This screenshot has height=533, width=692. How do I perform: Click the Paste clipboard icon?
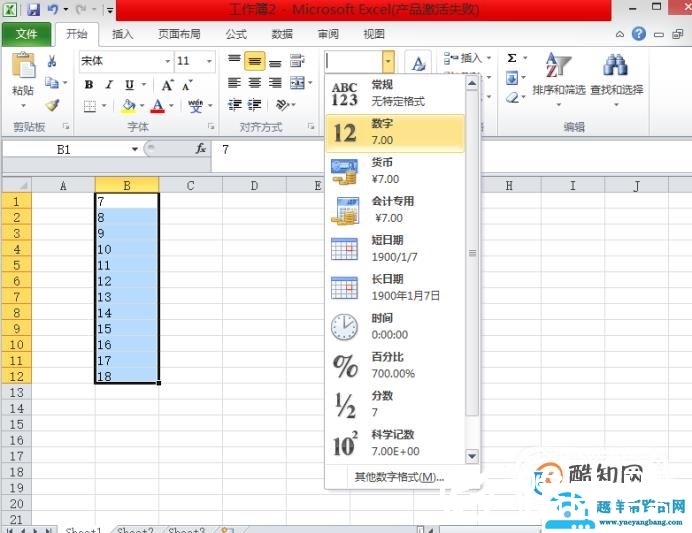click(x=23, y=65)
